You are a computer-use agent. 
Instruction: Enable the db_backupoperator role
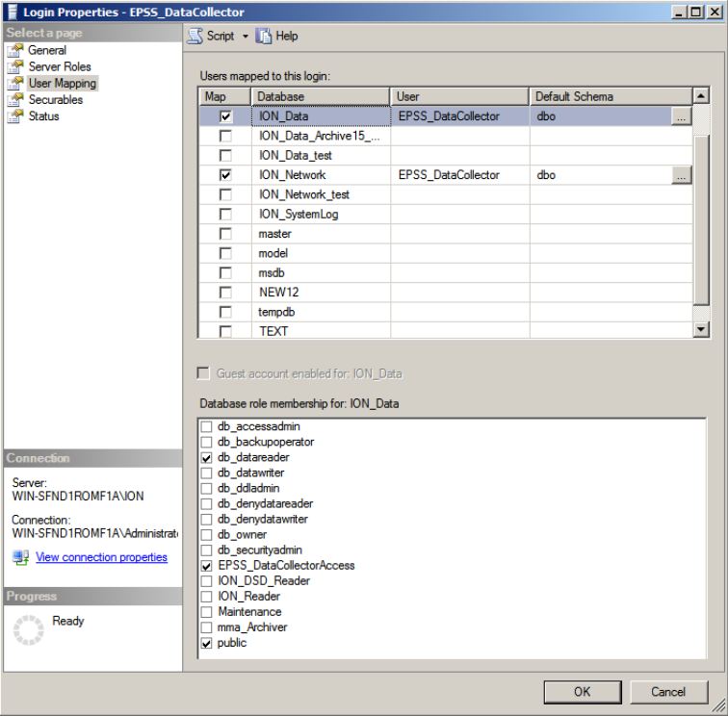point(207,442)
